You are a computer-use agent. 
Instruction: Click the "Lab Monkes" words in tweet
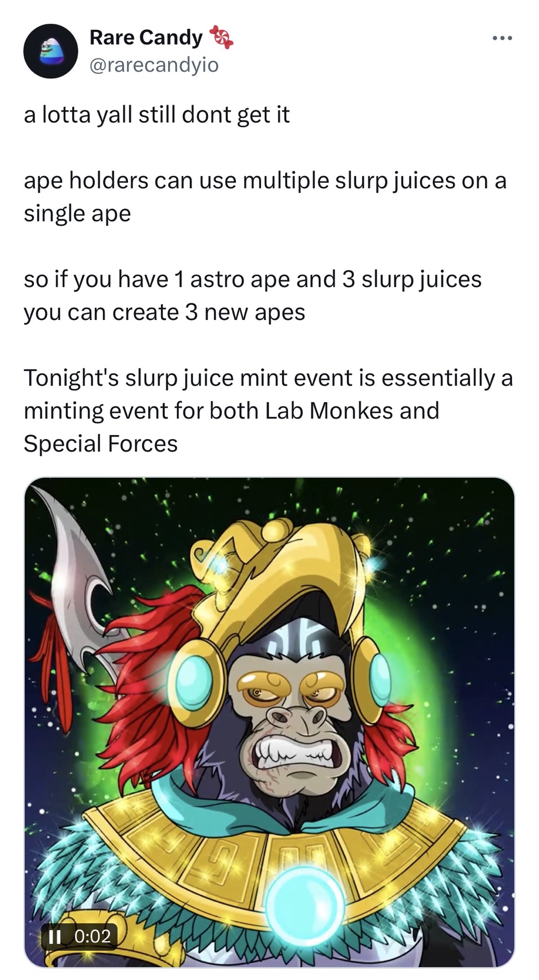pyautogui.click(x=329, y=411)
